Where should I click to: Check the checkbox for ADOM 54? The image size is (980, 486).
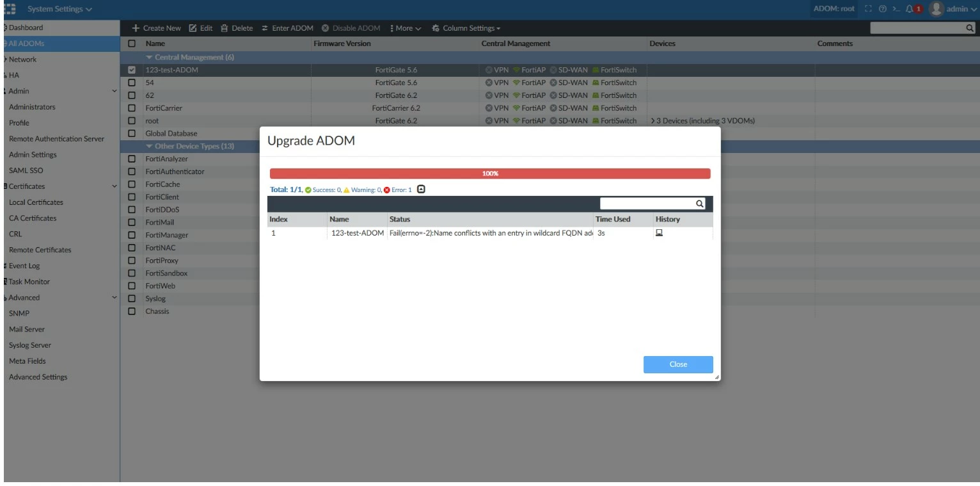point(132,83)
